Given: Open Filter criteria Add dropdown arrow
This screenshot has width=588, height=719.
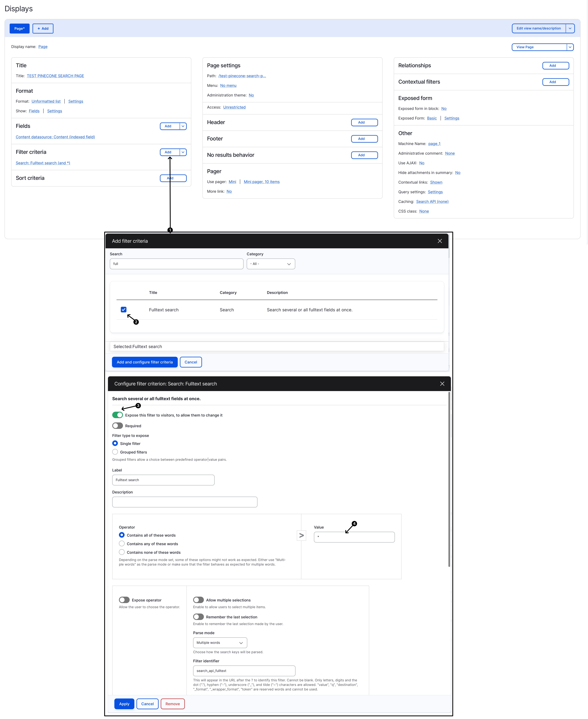Looking at the screenshot, I should pos(183,152).
